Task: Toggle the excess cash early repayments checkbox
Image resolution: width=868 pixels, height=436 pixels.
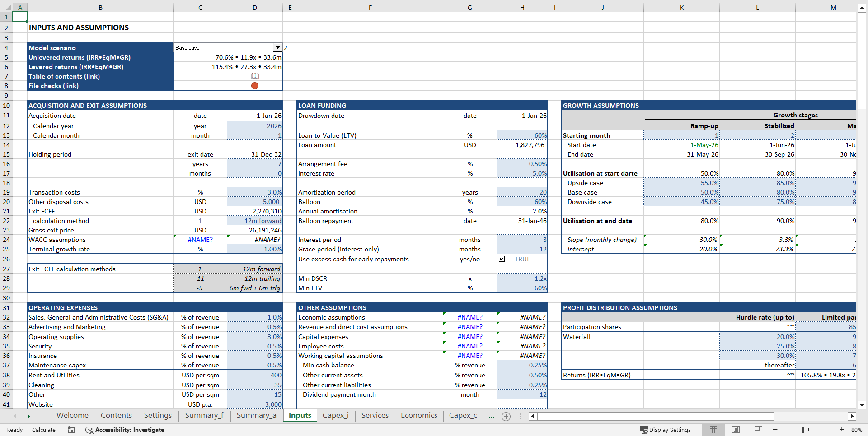Action: [502, 259]
